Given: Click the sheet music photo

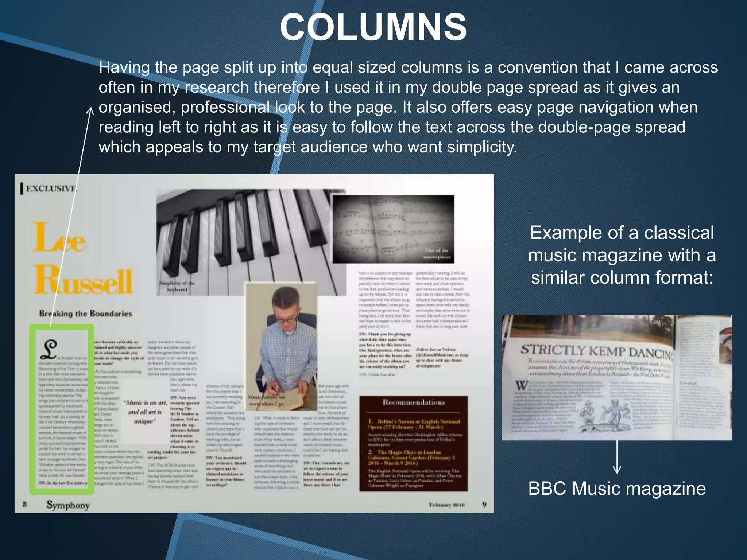Looking at the screenshot, I should [x=394, y=229].
